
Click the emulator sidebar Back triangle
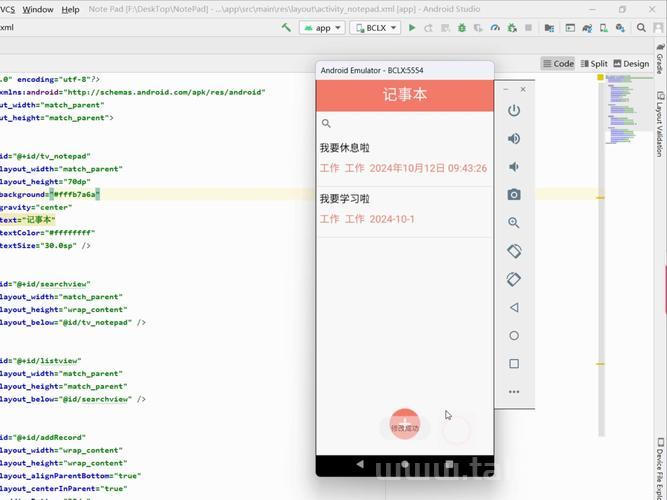tap(514, 307)
